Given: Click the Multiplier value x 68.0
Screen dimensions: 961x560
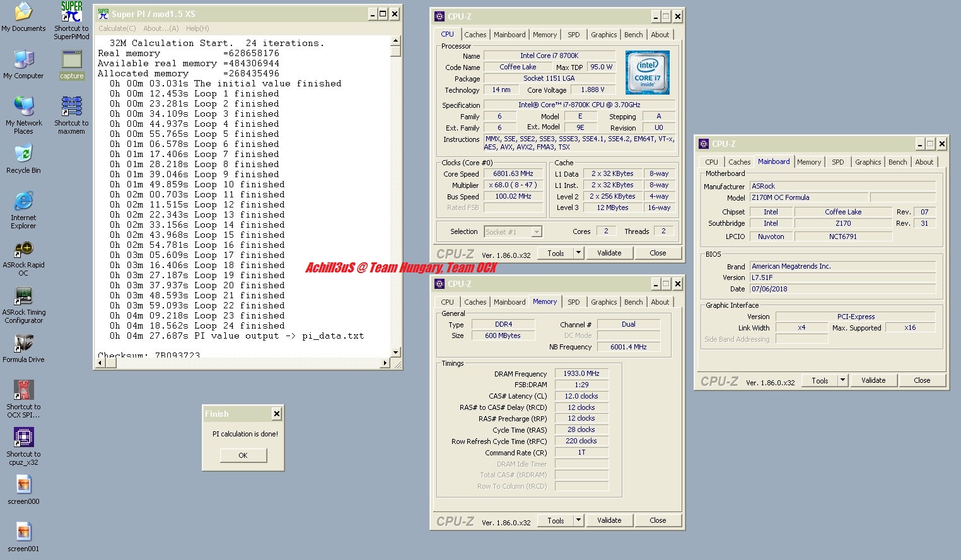Looking at the screenshot, I should pyautogui.click(x=513, y=185).
